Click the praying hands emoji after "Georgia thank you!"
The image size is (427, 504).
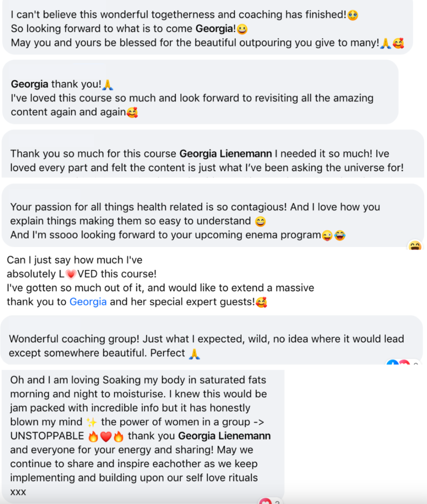(x=108, y=85)
